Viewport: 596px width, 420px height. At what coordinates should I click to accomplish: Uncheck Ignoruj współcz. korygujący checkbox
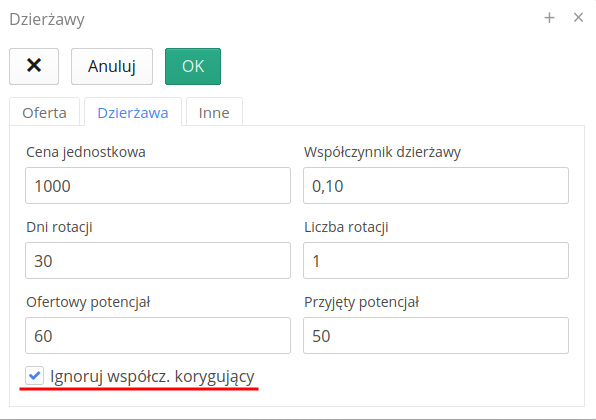click(x=35, y=376)
